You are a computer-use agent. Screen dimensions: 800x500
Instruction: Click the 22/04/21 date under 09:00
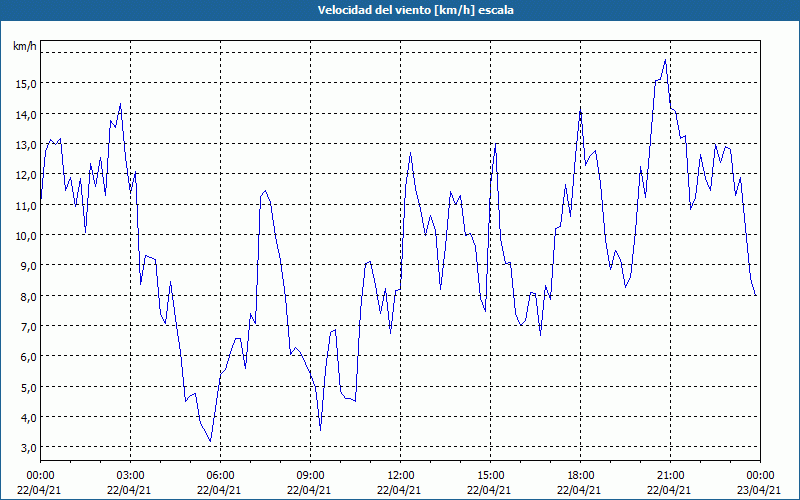(x=308, y=490)
